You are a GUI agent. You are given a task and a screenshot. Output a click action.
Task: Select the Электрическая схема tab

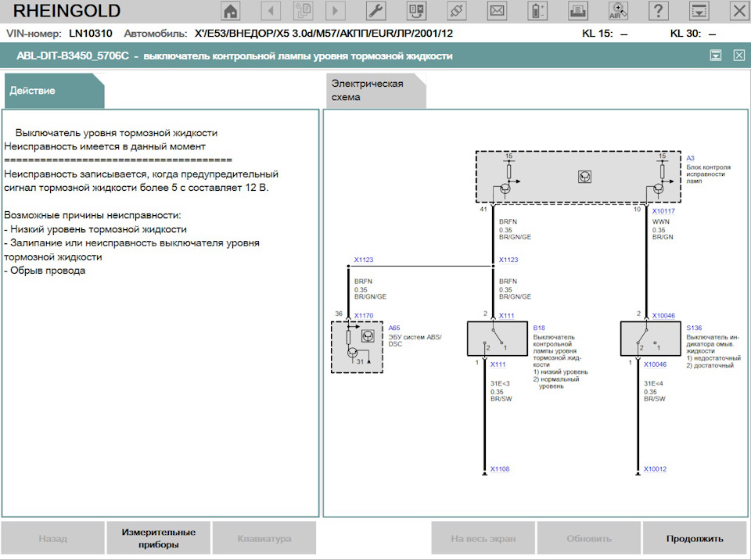click(x=376, y=91)
